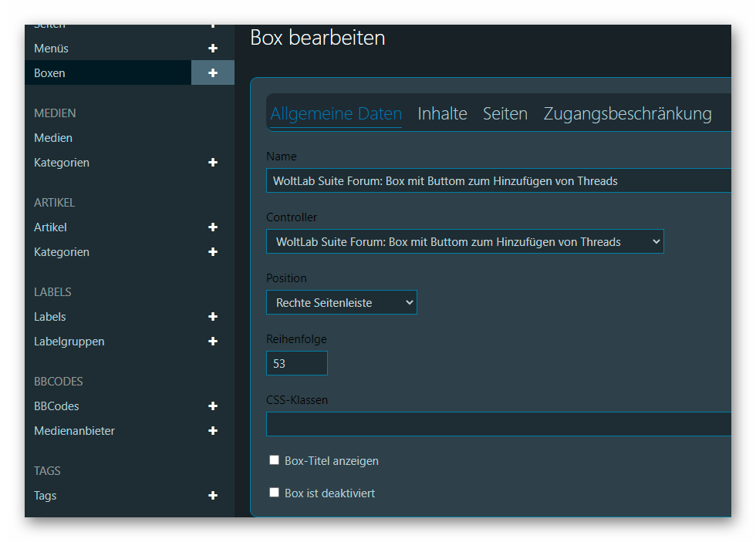Add a new BBCode via plus icon
Image resolution: width=756 pixels, height=542 pixels.
pyautogui.click(x=213, y=406)
